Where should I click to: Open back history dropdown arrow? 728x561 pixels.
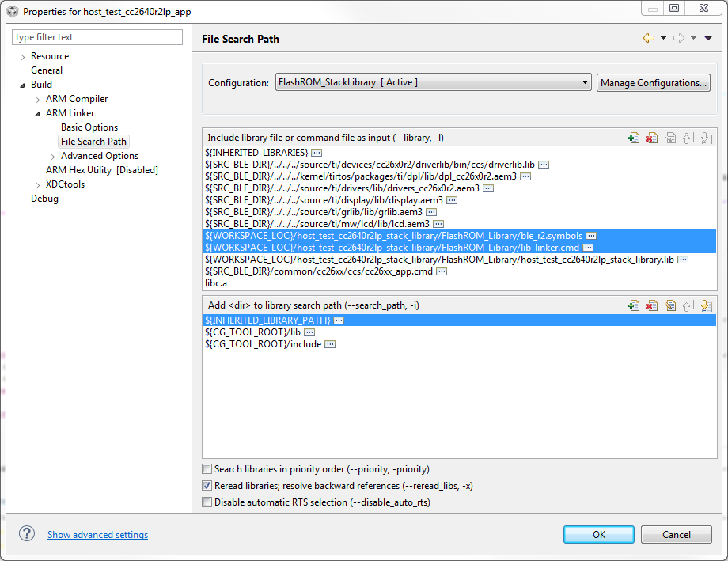click(663, 38)
